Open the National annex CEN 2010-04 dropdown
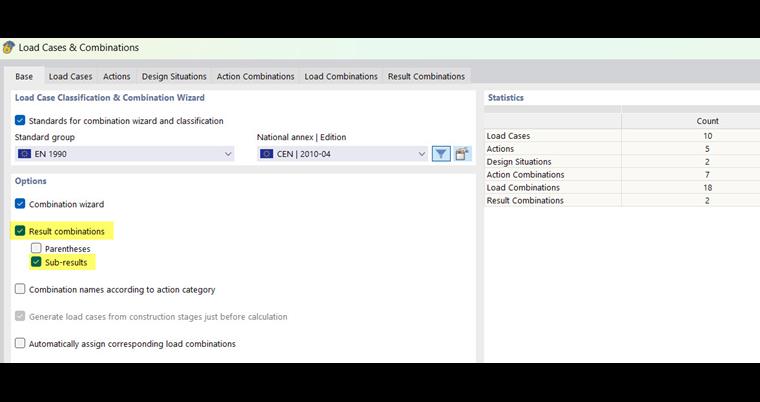Viewport: 760px width, 402px height. [342, 154]
